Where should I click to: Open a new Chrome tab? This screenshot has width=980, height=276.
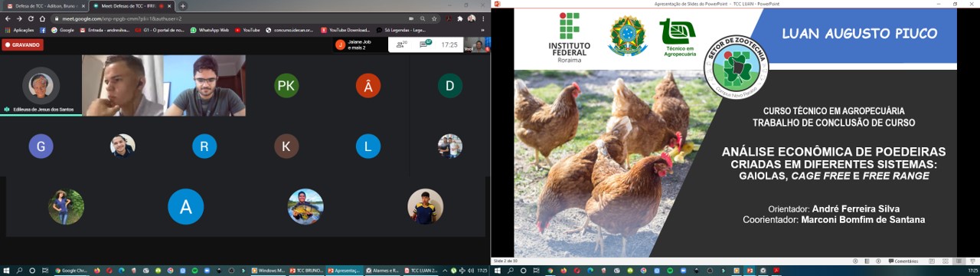pos(182,5)
